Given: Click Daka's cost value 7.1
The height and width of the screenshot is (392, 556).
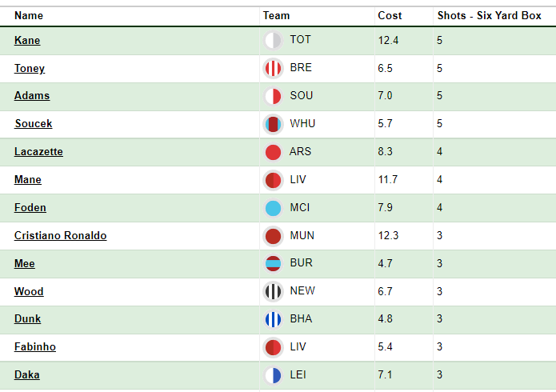Looking at the screenshot, I should coord(385,375).
